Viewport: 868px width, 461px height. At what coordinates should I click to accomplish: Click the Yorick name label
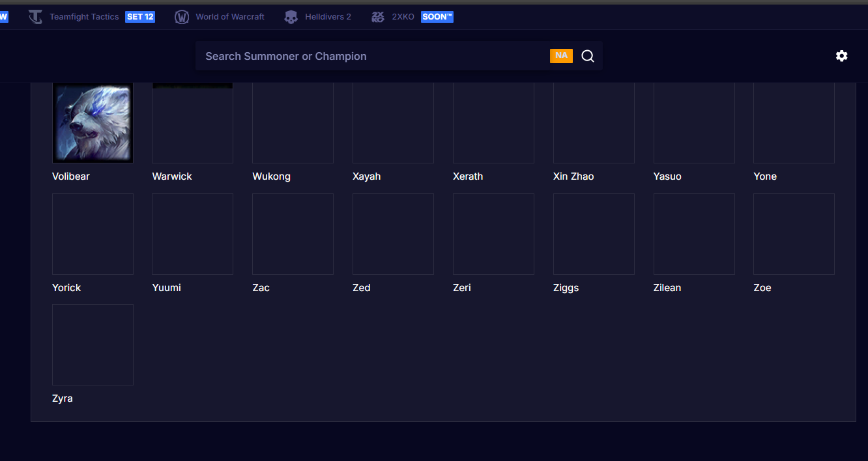click(66, 288)
